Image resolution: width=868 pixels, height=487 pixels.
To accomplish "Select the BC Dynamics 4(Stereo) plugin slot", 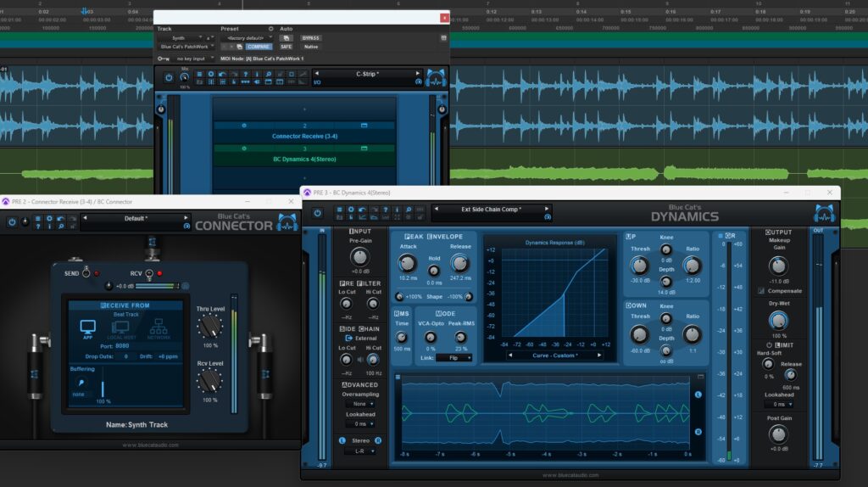I will [x=304, y=159].
